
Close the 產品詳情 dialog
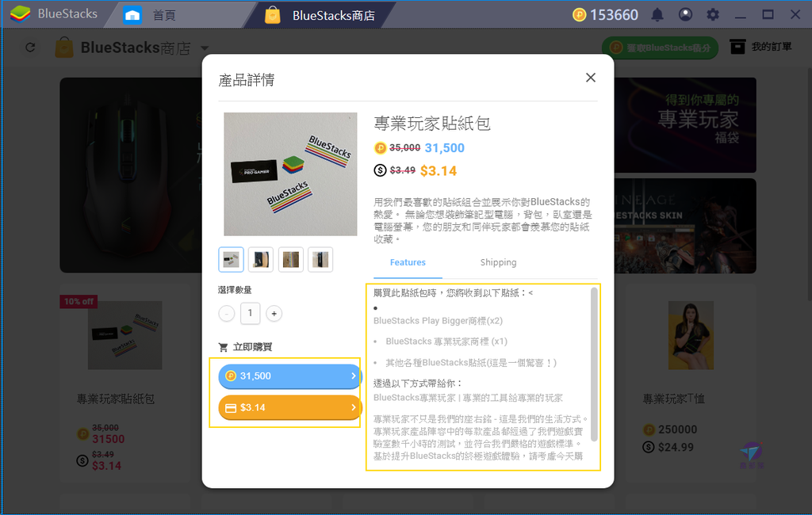(x=590, y=78)
